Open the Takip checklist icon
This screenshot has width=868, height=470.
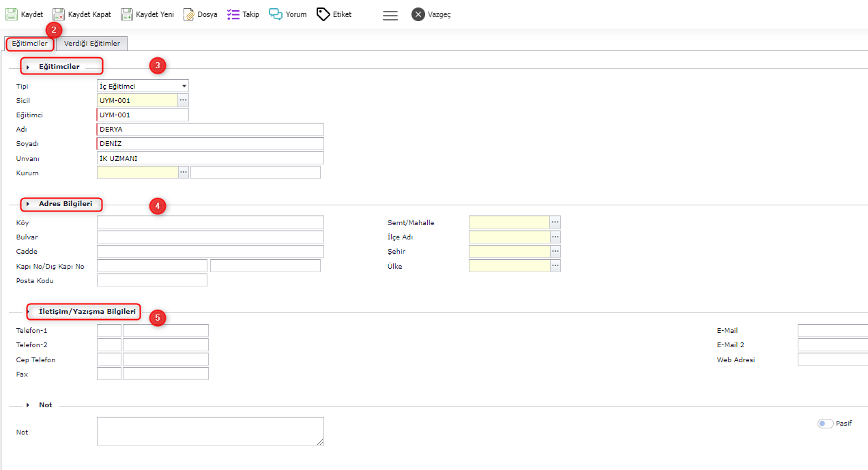(x=233, y=14)
